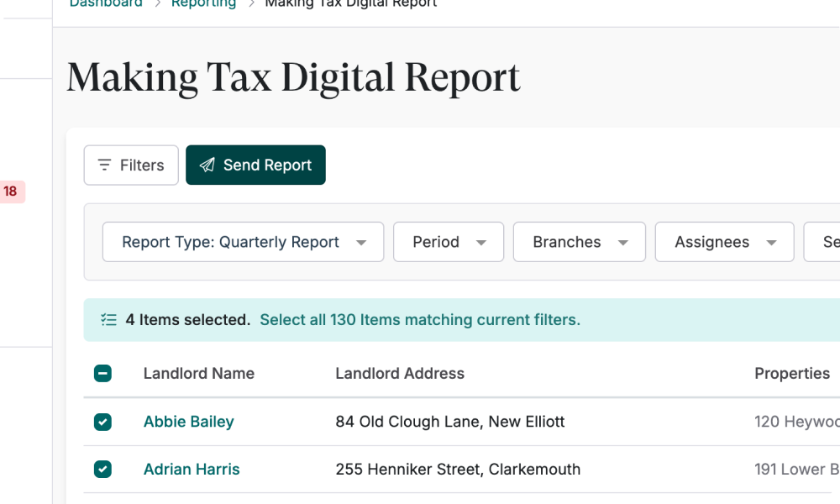Screen dimensions: 840x504
Task: Open the Report Type: Quarterly Report dropdown
Action: click(242, 242)
